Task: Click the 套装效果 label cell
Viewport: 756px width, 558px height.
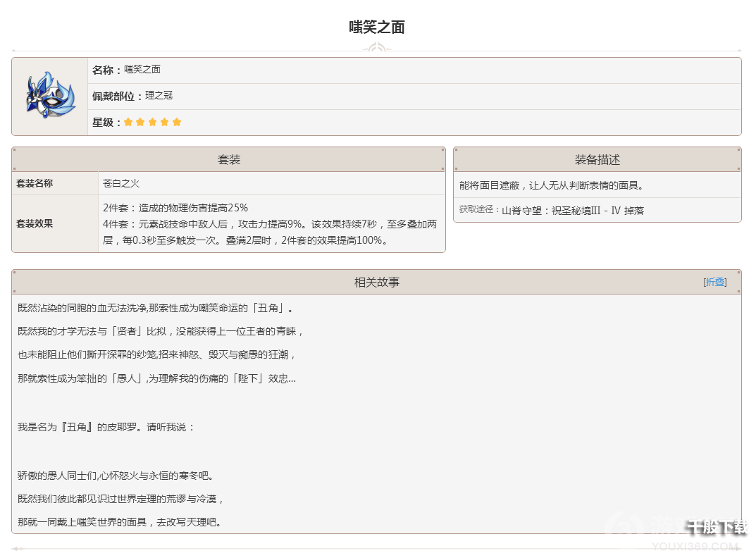Action: coord(35,223)
